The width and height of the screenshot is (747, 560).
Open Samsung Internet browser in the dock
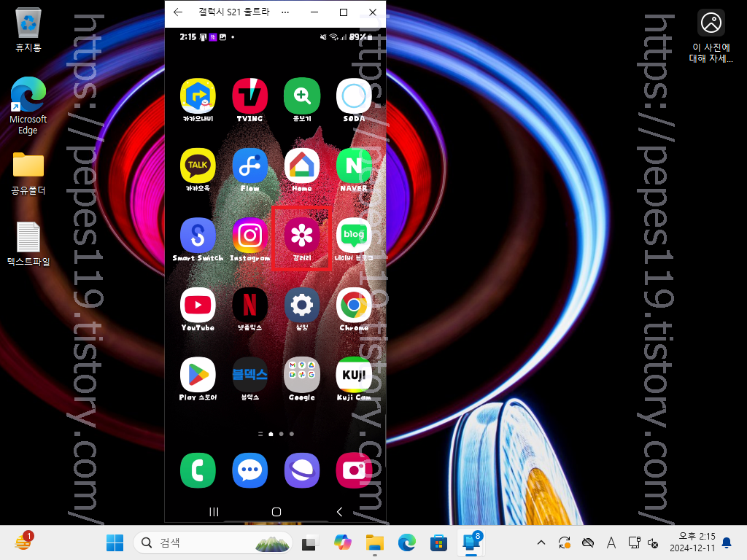pos(301,470)
